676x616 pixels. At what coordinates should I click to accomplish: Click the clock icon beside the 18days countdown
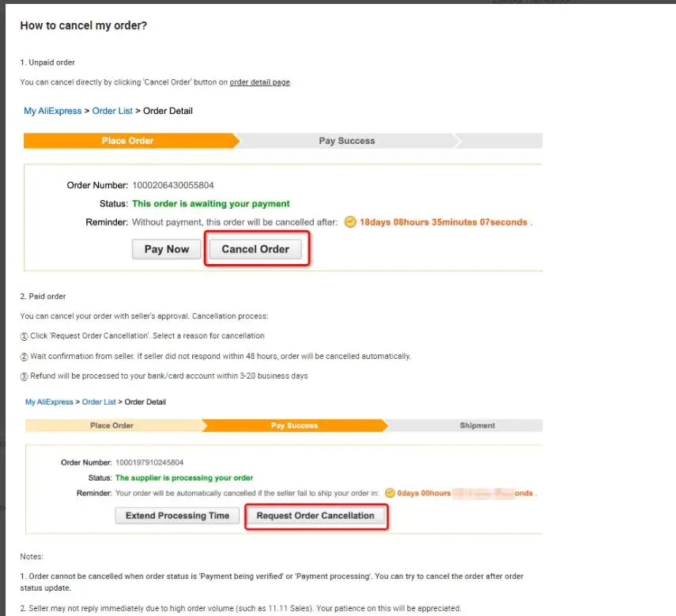350,222
